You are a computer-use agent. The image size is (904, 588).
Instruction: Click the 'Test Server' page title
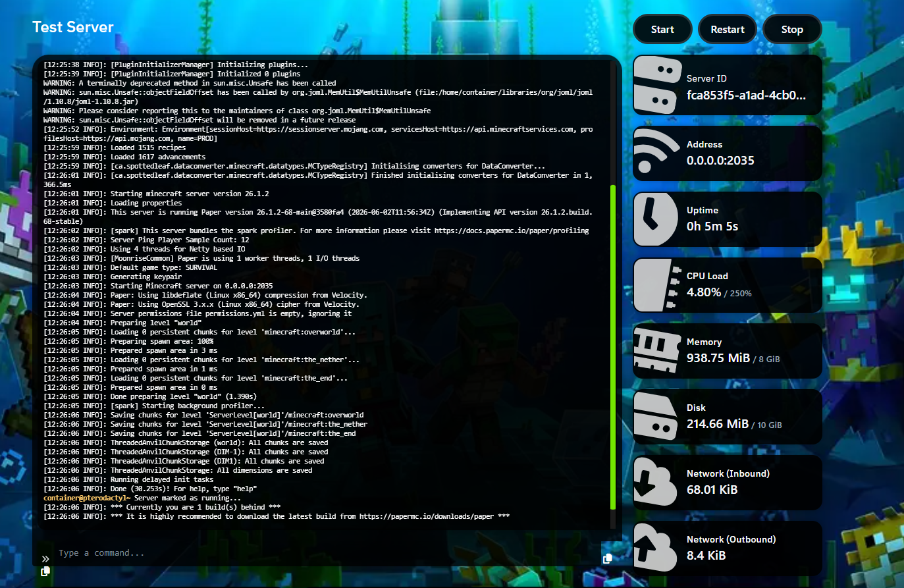click(73, 27)
